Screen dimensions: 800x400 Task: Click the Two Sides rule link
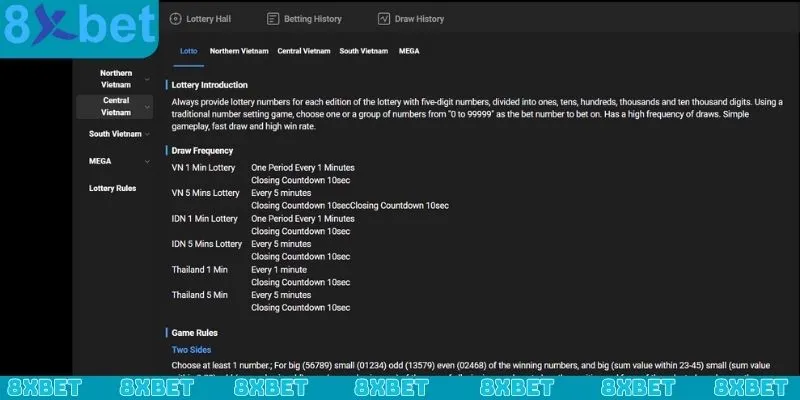(193, 350)
